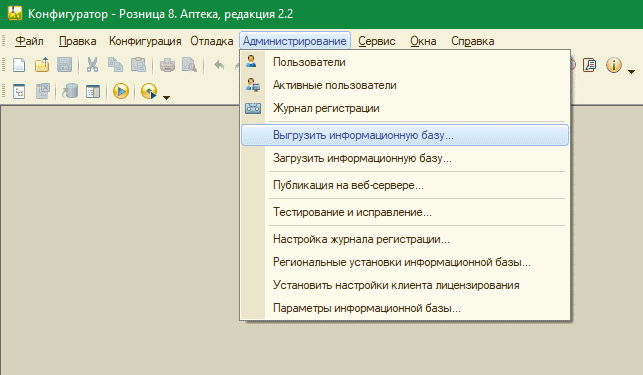Viewport: 643px width, 375px height.
Task: Open debug toolbar dropdown arrow
Action: click(x=166, y=98)
